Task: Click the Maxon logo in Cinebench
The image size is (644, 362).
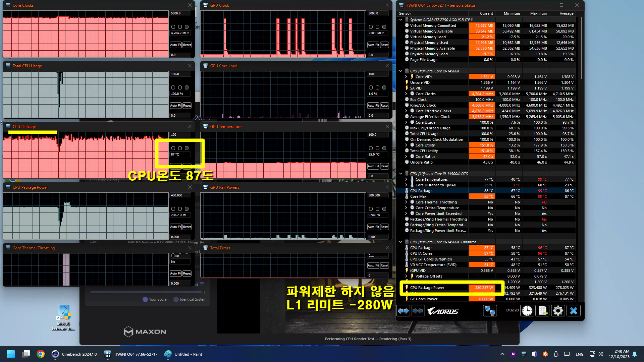Action: 145,331
